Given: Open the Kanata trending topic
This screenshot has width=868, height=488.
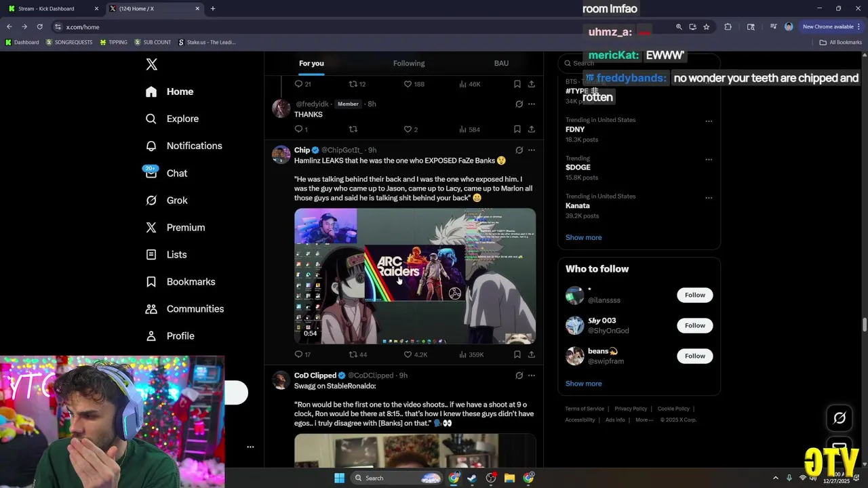Looking at the screenshot, I should click(x=578, y=205).
